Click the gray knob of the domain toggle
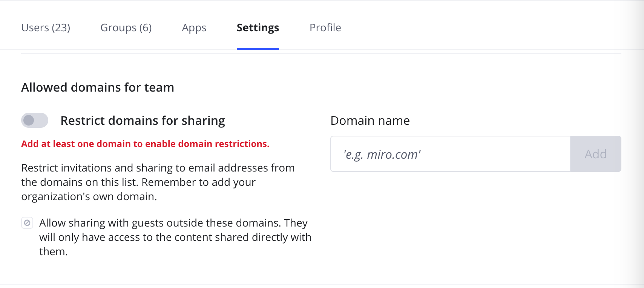The image size is (644, 288). point(29,120)
